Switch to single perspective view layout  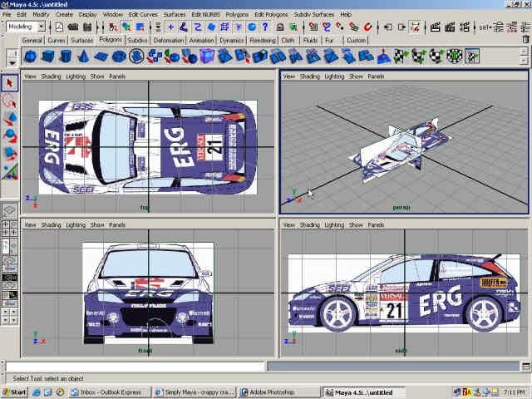[x=10, y=210]
